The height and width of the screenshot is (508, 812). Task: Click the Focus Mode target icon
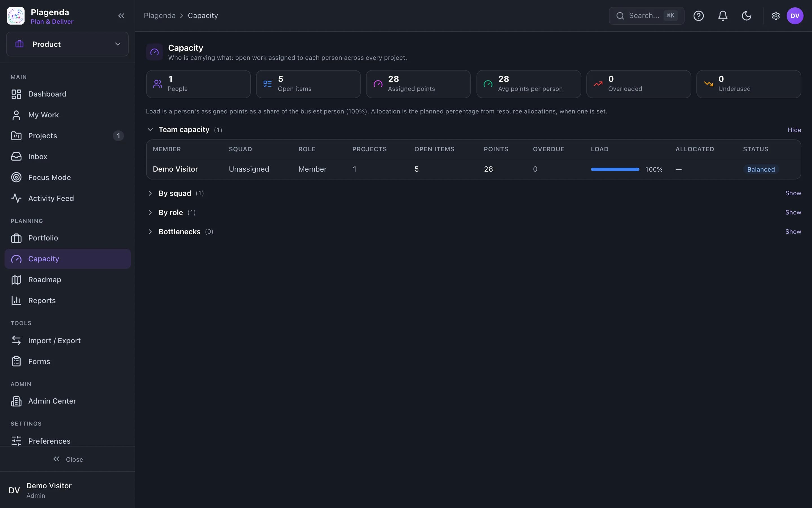coord(16,178)
